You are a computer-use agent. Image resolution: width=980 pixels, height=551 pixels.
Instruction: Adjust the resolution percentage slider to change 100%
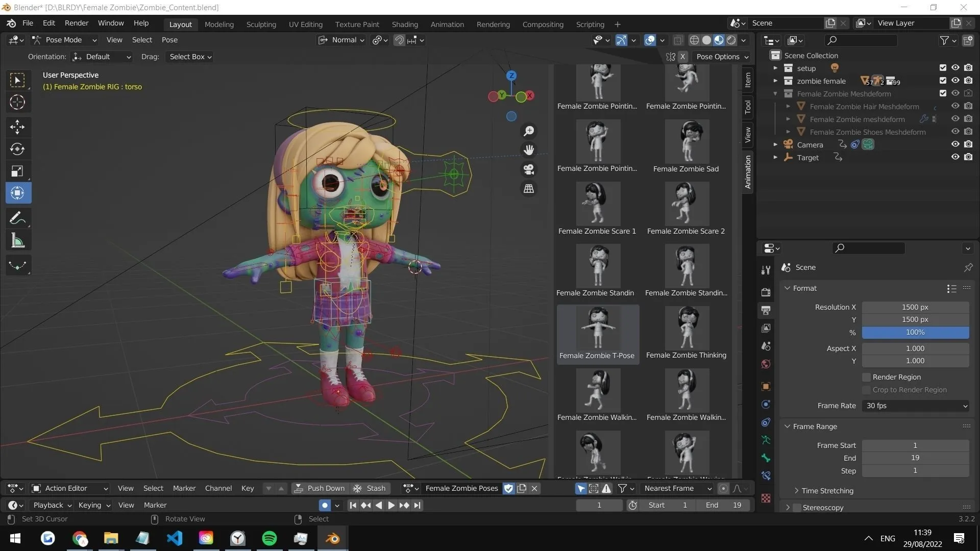click(x=914, y=332)
